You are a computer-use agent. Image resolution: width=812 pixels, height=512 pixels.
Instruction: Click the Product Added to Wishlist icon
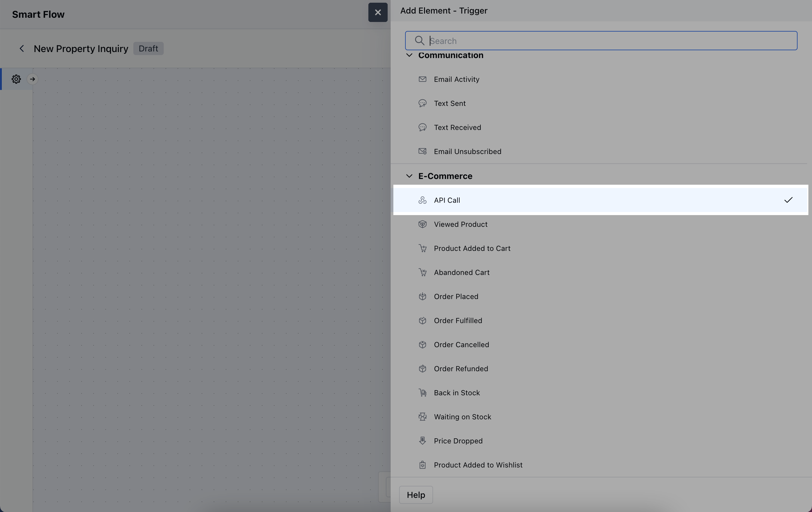[422, 465]
